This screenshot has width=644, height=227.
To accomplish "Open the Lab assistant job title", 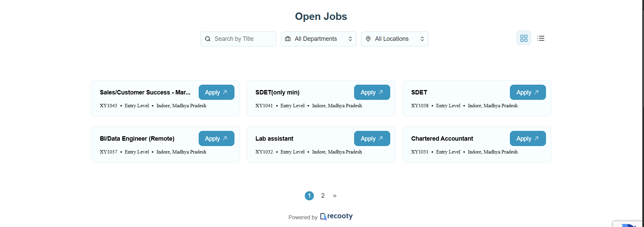I will click(274, 139).
